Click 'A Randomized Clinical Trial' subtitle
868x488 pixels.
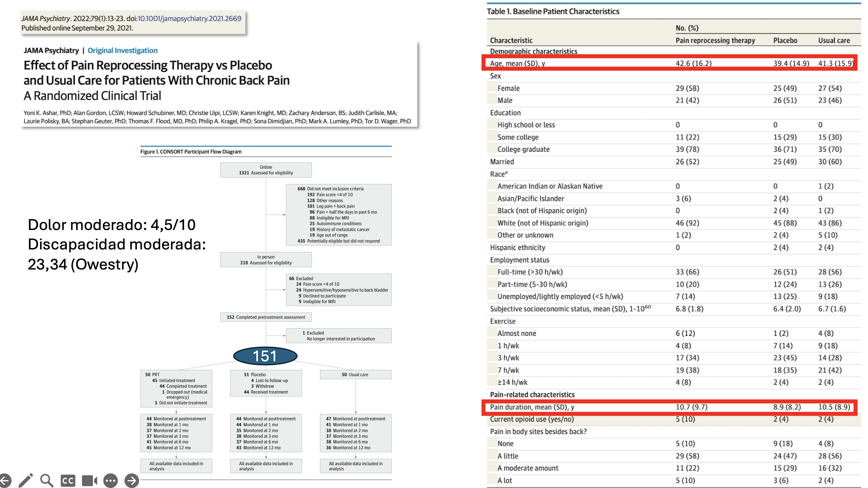coord(92,96)
